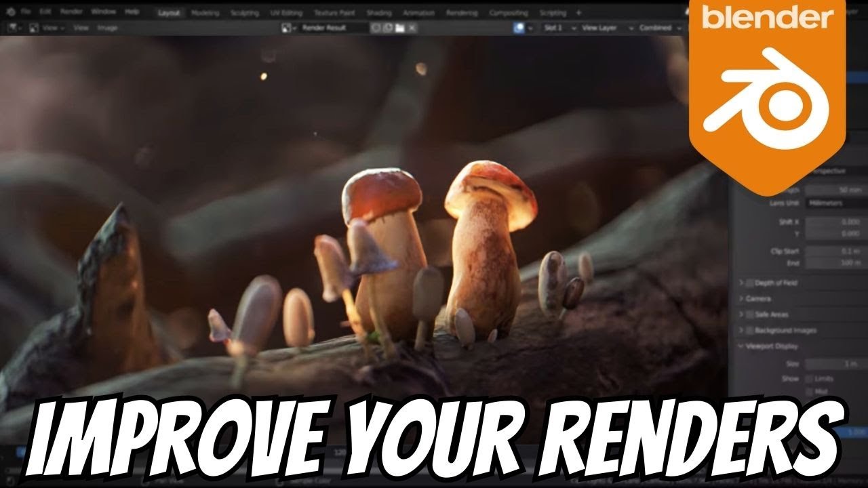The image size is (868, 488).
Task: Switch to the Shading workspace tab
Action: click(x=379, y=13)
